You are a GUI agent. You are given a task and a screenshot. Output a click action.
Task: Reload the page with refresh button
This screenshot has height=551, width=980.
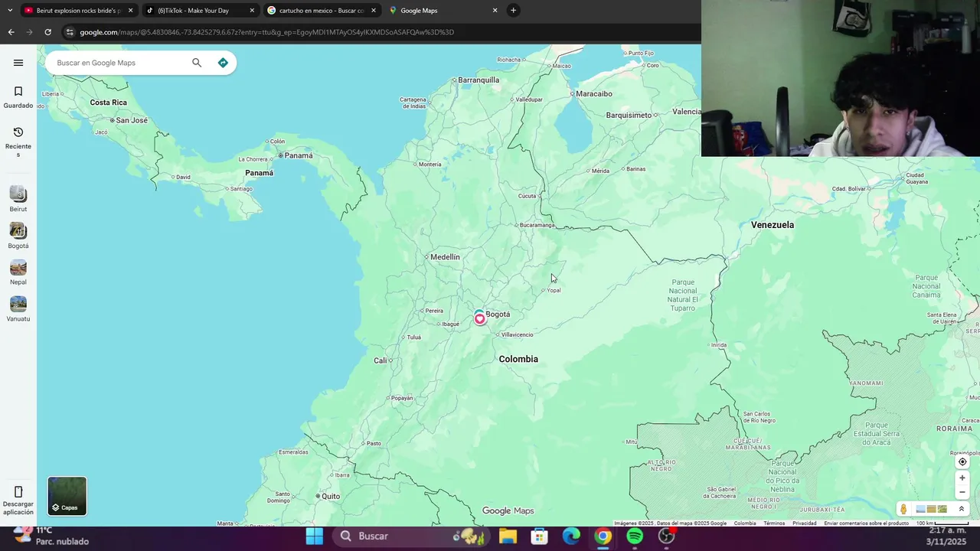pos(47,32)
